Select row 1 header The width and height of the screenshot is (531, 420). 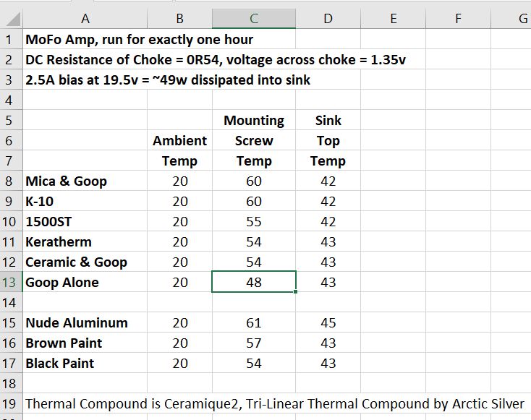[11, 40]
